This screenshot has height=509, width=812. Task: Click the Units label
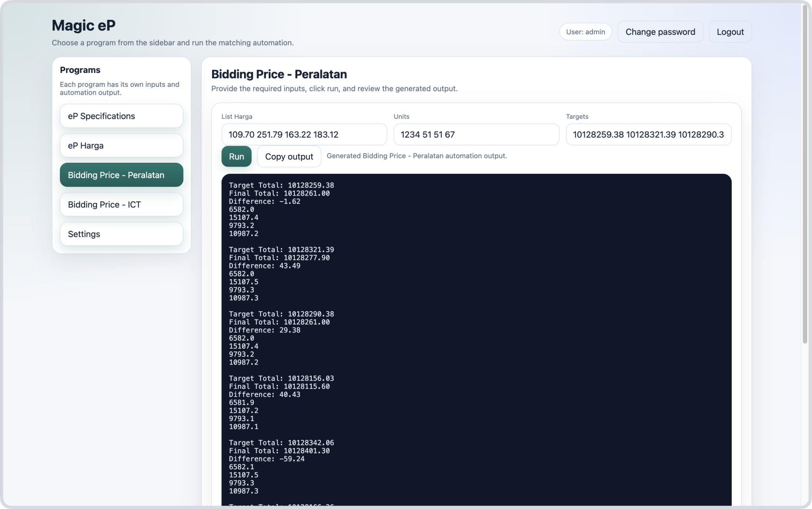(401, 116)
